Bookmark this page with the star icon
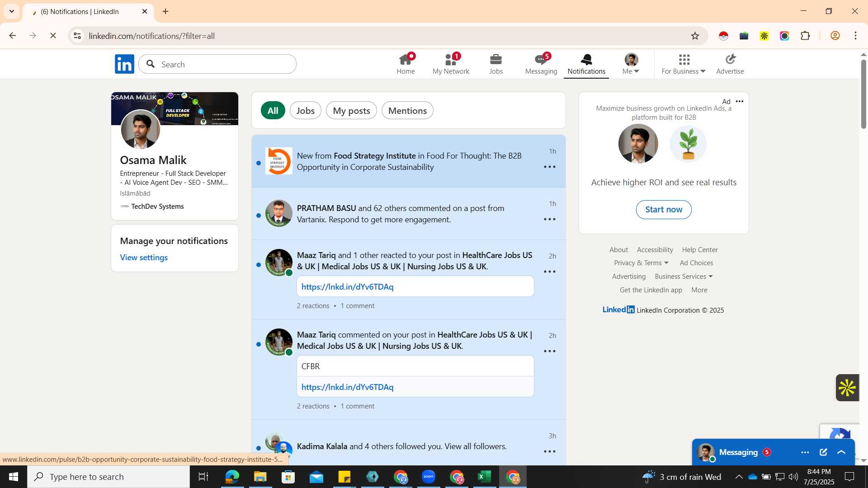The width and height of the screenshot is (868, 488). [x=695, y=36]
